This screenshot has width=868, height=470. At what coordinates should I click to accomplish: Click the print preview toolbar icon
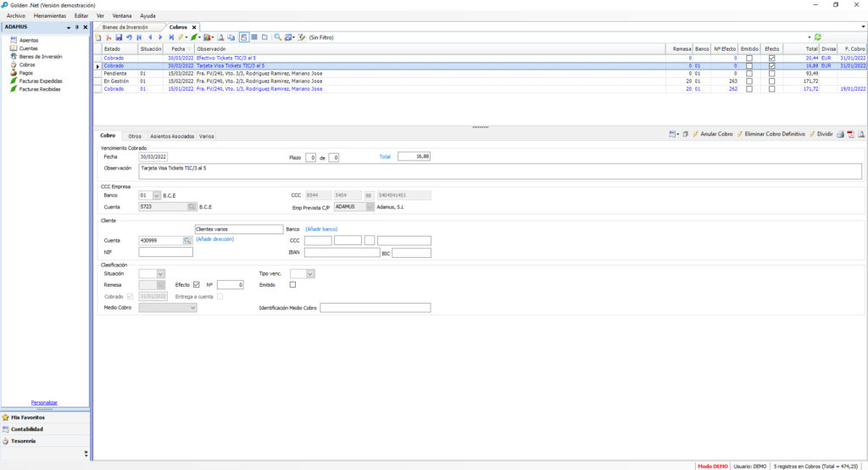(220, 37)
